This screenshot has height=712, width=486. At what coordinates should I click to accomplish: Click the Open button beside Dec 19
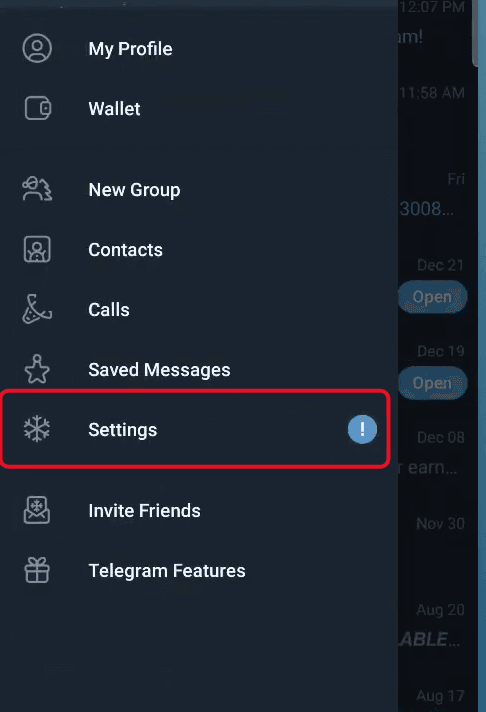pos(432,383)
